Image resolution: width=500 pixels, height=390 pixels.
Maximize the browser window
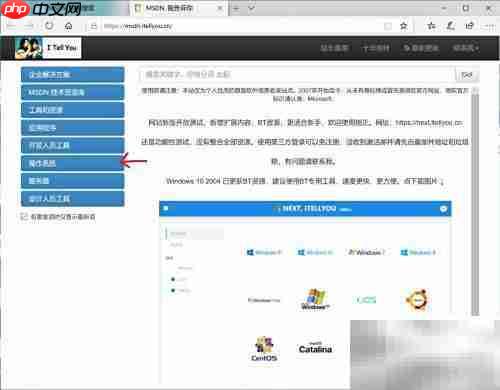pyautogui.click(x=466, y=8)
